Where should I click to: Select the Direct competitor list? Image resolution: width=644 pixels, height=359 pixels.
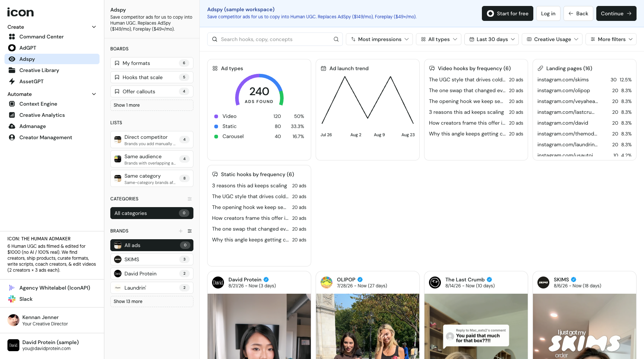[152, 140]
